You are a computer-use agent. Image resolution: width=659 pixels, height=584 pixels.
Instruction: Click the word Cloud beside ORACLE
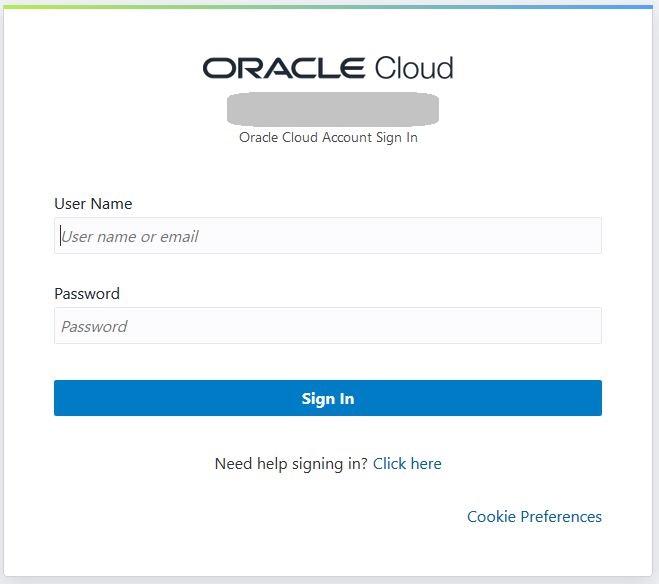pyautogui.click(x=414, y=68)
